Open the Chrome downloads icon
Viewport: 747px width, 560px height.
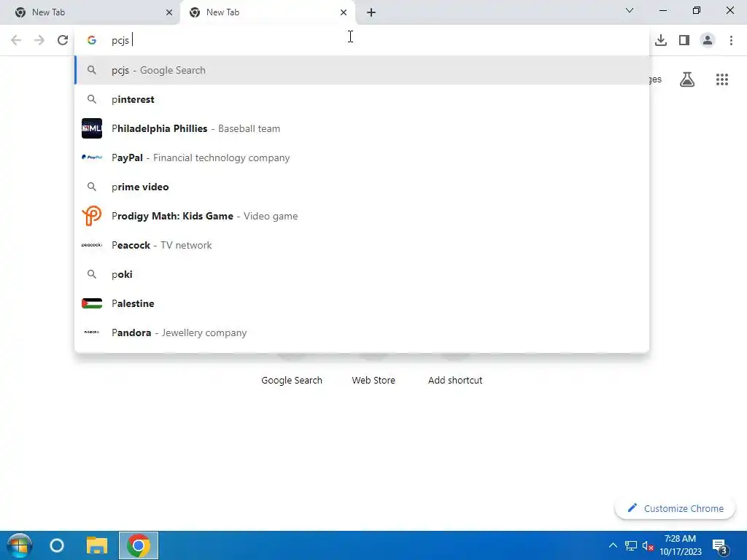click(x=661, y=41)
